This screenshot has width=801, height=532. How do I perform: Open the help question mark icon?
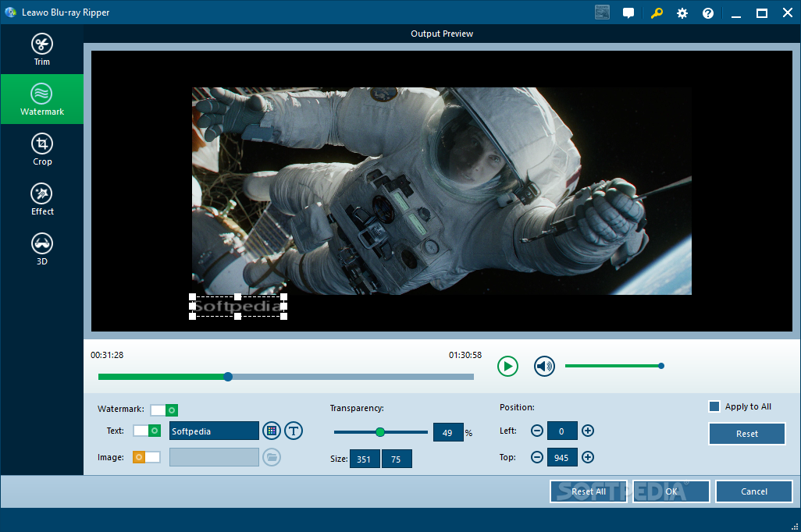point(708,13)
